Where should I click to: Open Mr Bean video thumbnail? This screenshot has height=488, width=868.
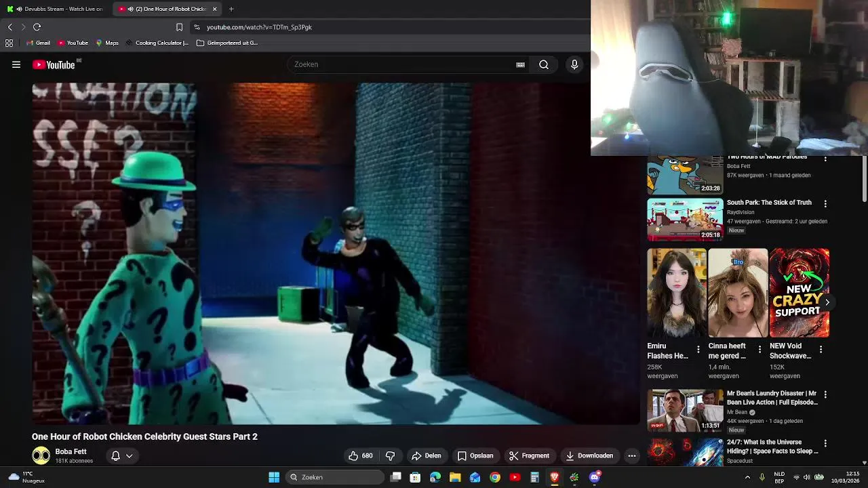pos(685,410)
